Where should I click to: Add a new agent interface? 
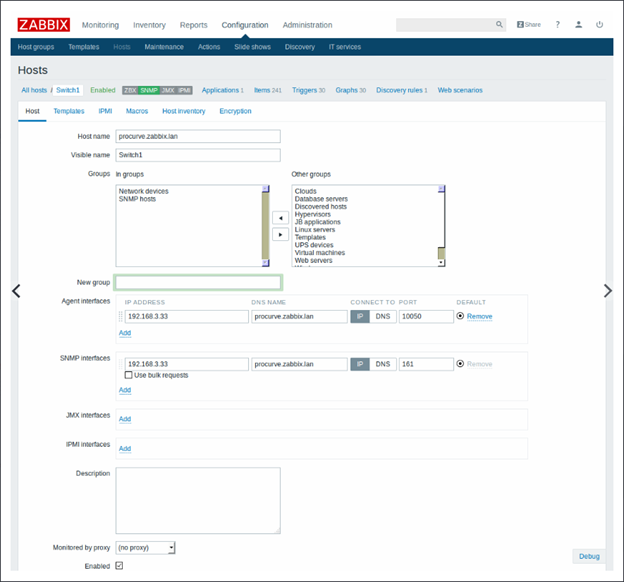click(125, 333)
